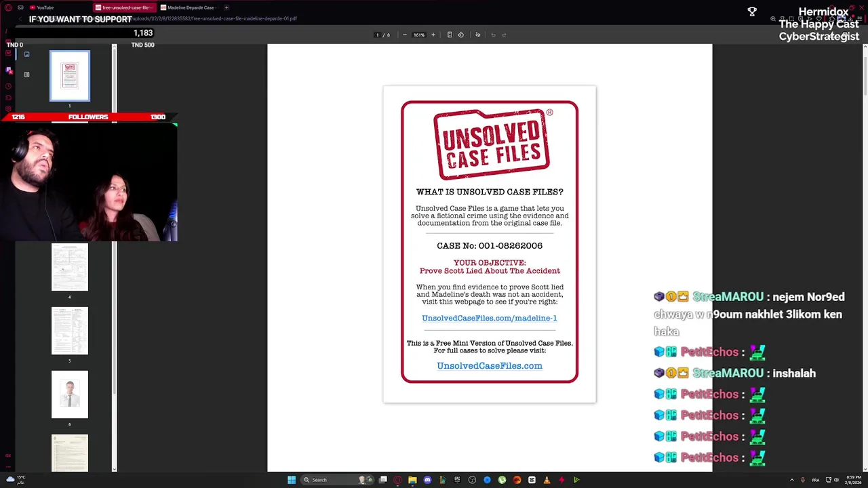Open the Windows Start menu

coord(292,480)
